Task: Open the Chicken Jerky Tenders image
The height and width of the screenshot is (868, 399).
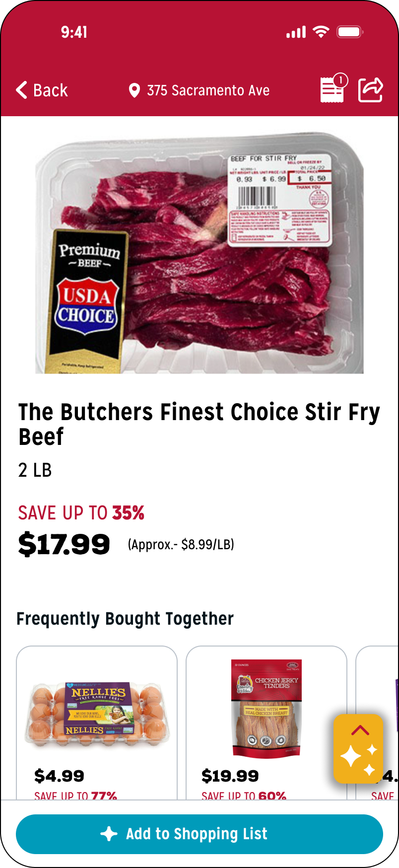Action: click(x=266, y=708)
